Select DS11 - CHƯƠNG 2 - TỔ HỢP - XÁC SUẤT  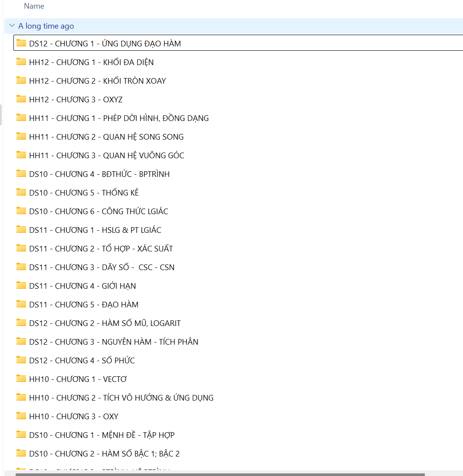[101, 249]
